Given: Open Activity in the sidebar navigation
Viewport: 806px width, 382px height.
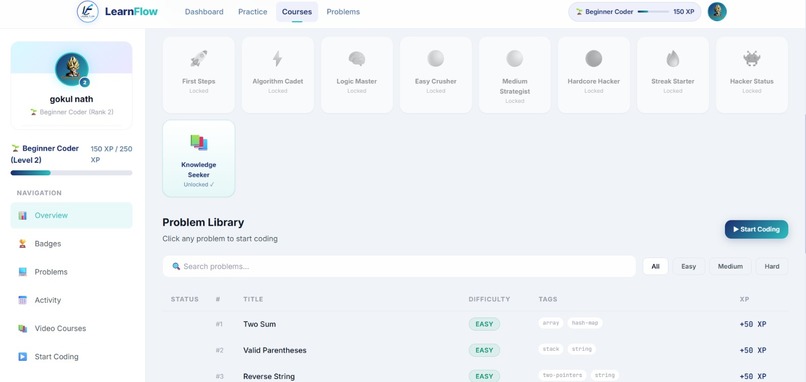Looking at the screenshot, I should click(x=71, y=300).
